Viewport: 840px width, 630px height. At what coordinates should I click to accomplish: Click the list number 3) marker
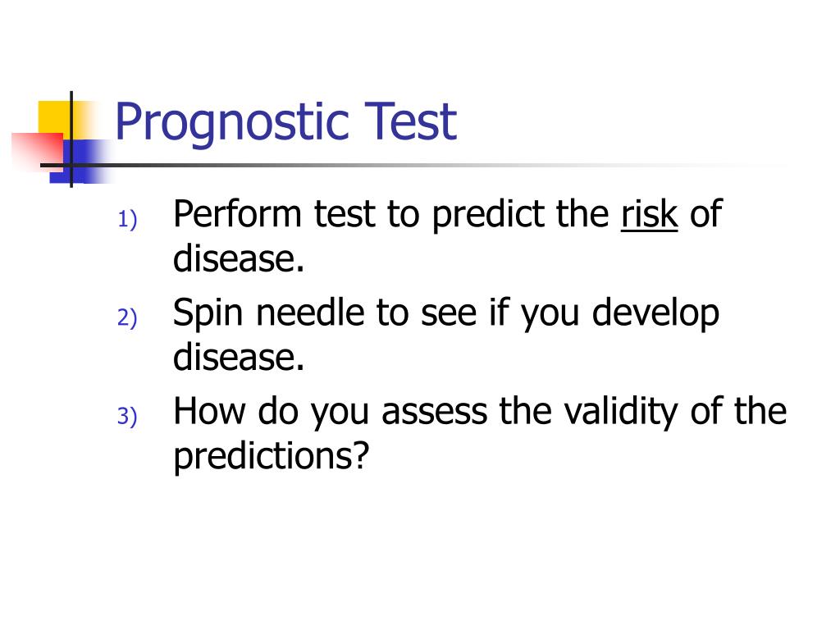pyautogui.click(x=127, y=416)
